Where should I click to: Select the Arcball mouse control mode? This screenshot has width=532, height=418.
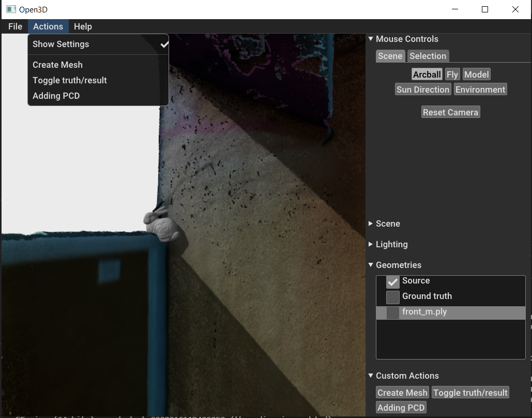pyautogui.click(x=427, y=74)
